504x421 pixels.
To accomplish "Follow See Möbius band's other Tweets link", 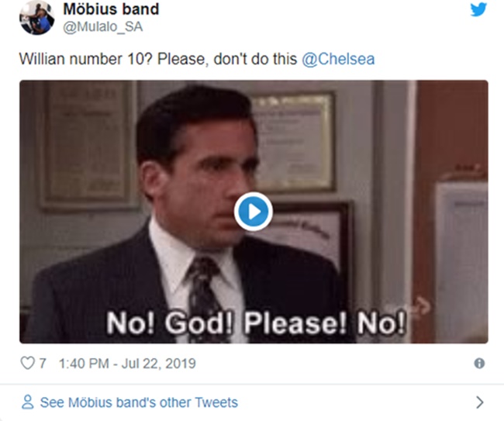I will [139, 402].
